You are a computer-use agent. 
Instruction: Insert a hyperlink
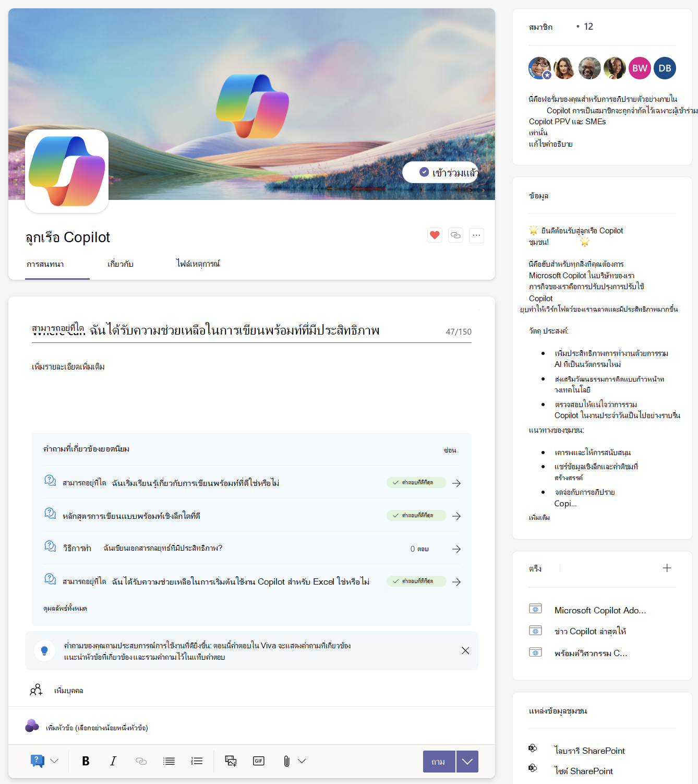[x=141, y=761]
